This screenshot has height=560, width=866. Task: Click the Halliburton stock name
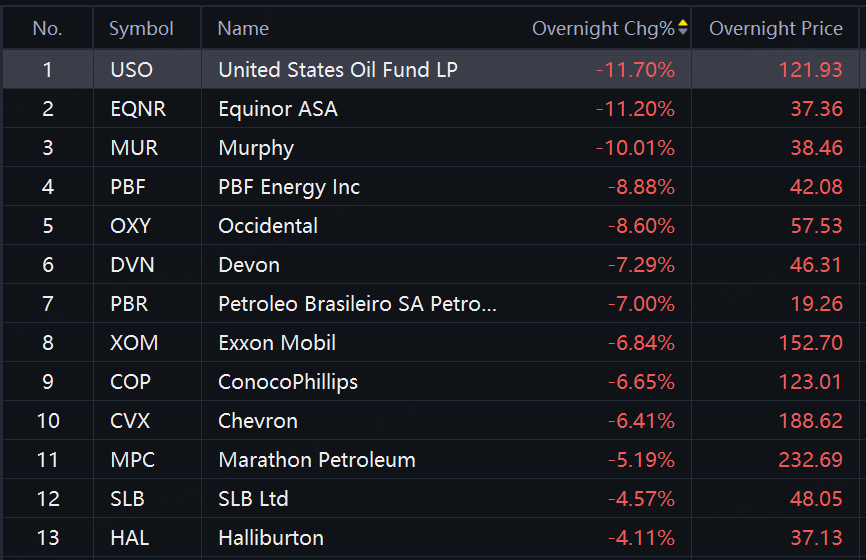point(271,538)
